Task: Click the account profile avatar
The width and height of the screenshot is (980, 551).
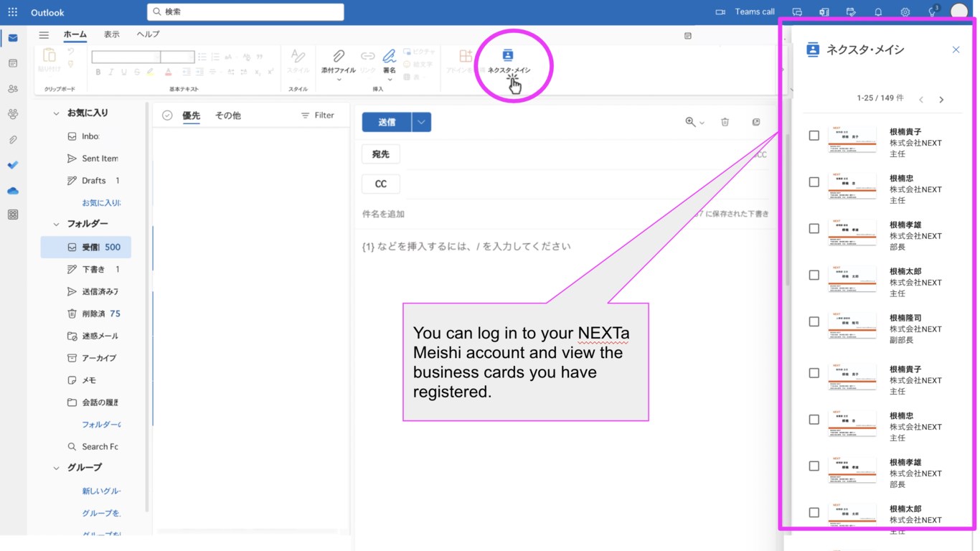Action: pos(959,12)
